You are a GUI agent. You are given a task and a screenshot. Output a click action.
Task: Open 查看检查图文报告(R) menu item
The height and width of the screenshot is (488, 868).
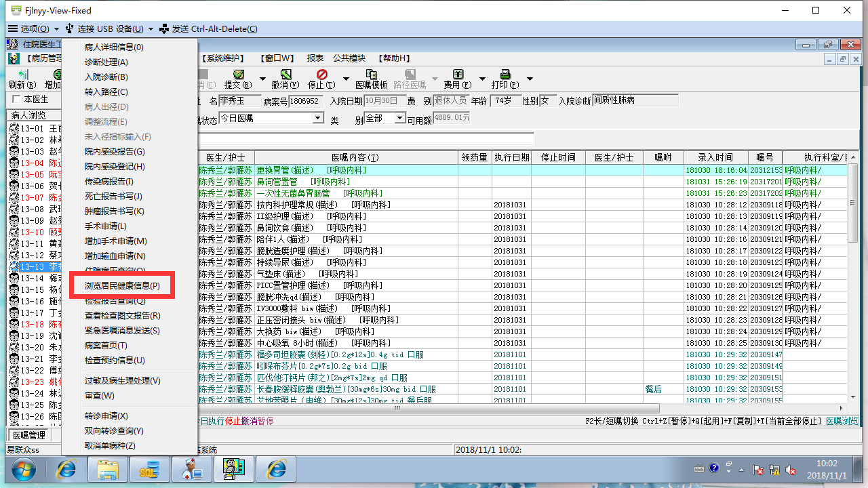pyautogui.click(x=129, y=316)
